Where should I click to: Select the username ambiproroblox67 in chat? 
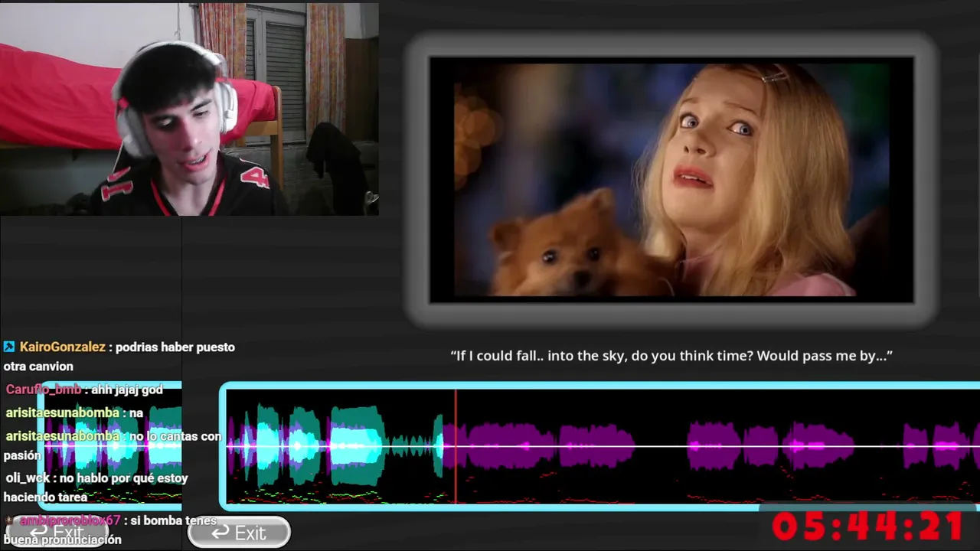70,520
